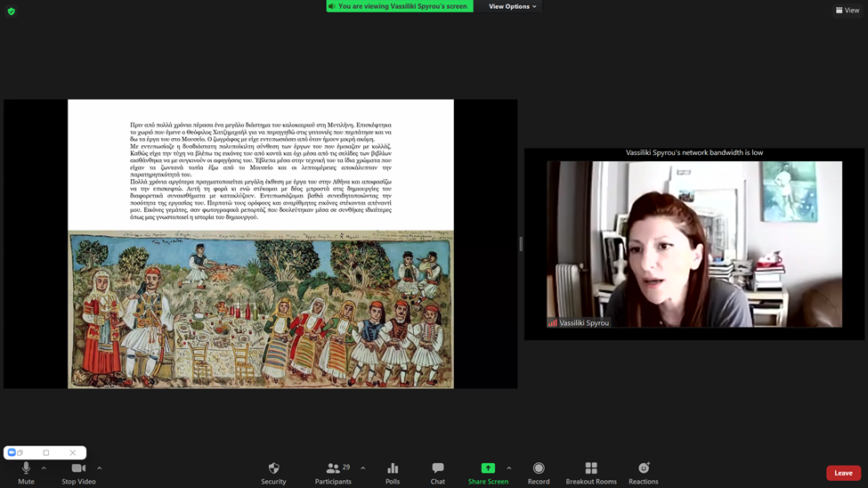Click the Vassiliki Spyrou name label
The image size is (868, 488).
coord(583,322)
